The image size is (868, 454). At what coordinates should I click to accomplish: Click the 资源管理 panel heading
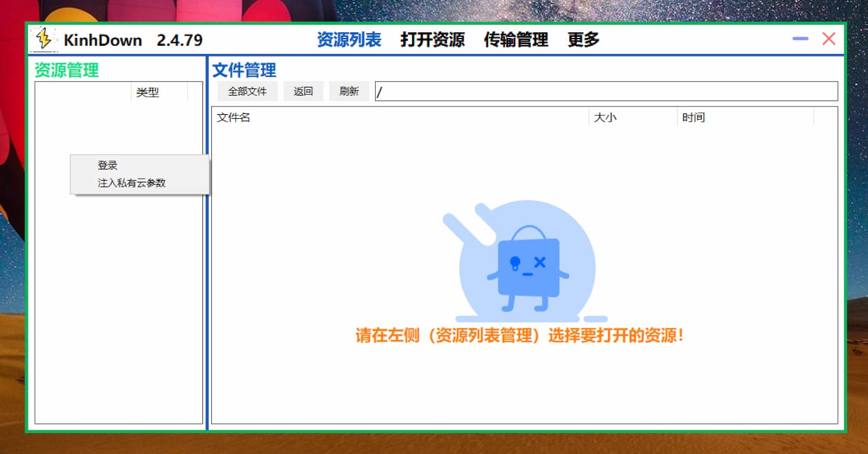pyautogui.click(x=66, y=70)
